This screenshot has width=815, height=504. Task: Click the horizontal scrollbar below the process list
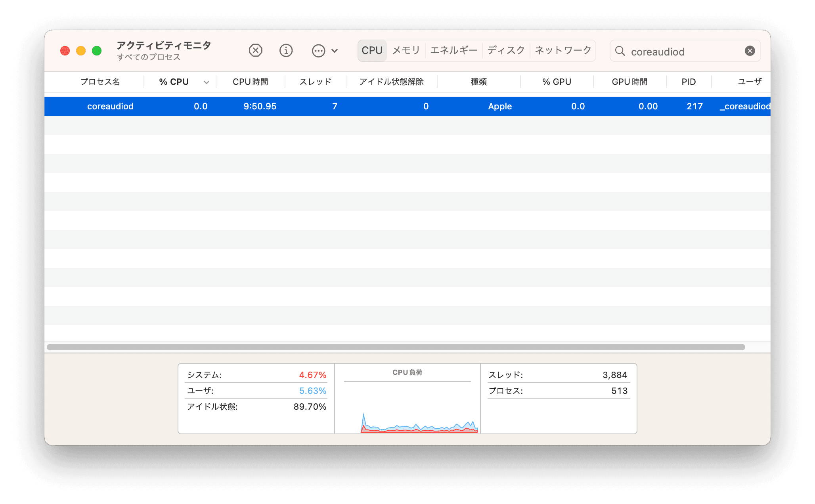396,346
